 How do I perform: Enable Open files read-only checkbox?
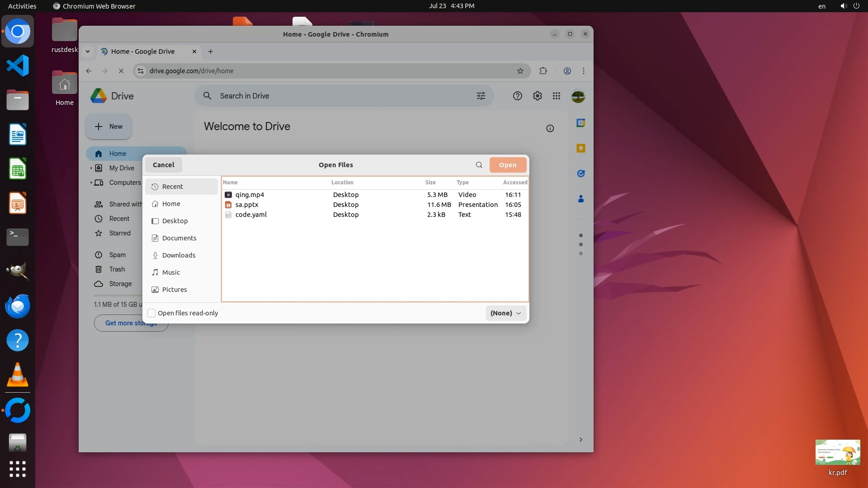(152, 313)
